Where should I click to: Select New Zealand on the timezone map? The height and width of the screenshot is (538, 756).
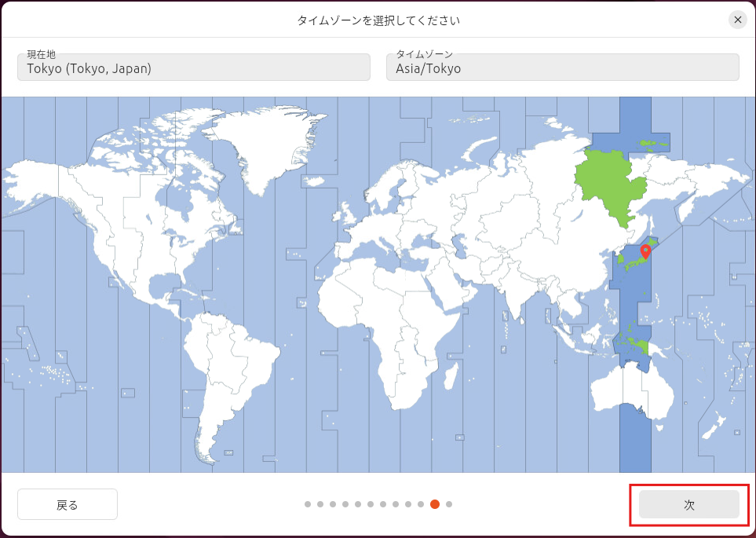pos(713,426)
